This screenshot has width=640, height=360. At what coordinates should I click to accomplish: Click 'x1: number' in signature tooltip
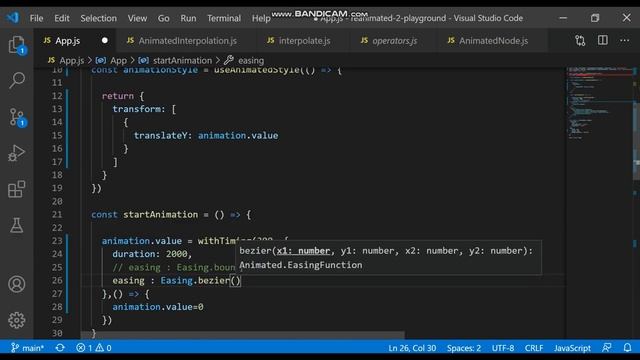coord(303,251)
